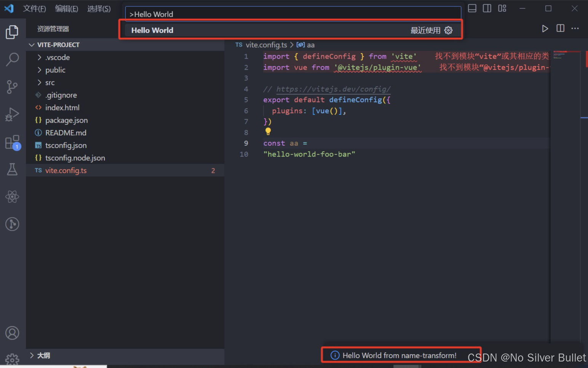
Task: Click the "hello-world-foo-bar" string on line 10
Action: pos(309,154)
